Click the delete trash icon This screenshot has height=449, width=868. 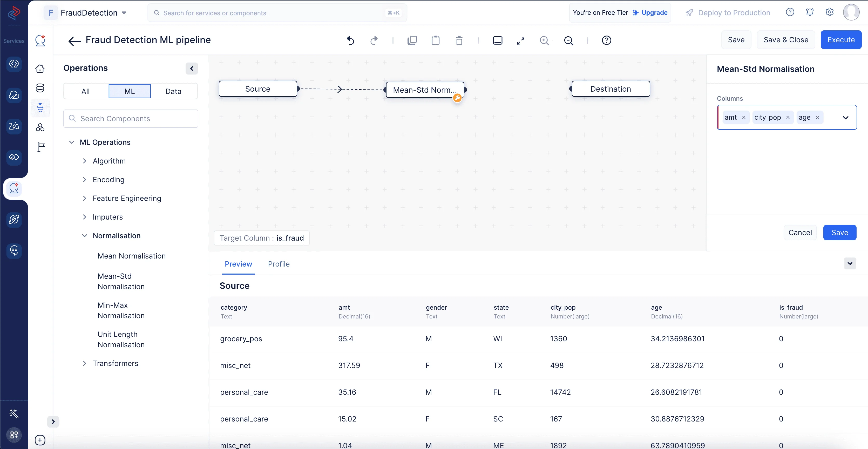coord(459,40)
